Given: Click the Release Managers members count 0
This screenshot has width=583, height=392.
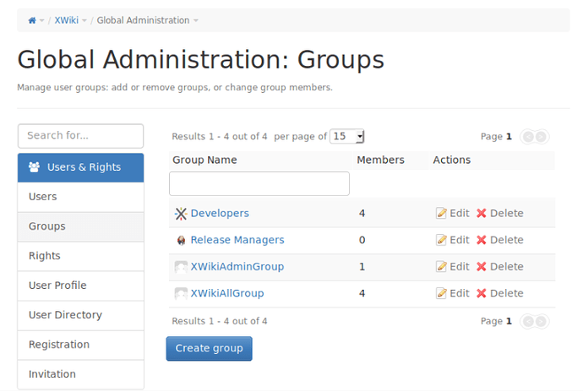Looking at the screenshot, I should click(x=362, y=240).
